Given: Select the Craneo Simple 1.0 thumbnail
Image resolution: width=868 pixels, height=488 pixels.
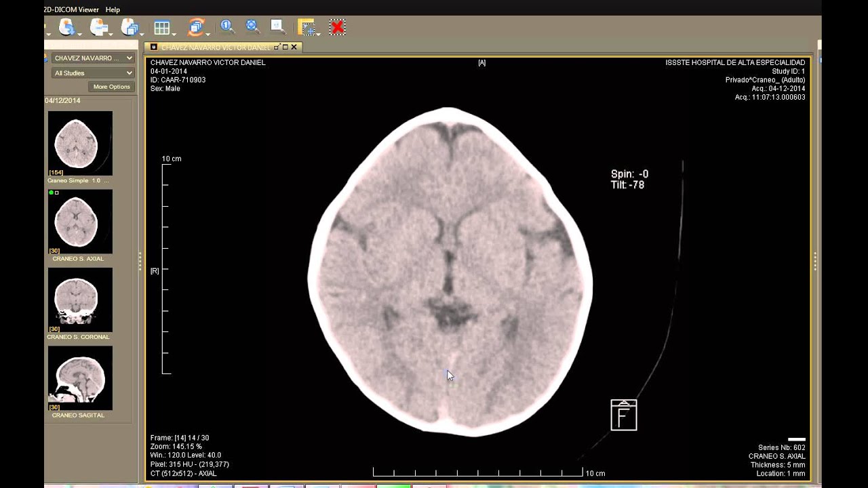Looking at the screenshot, I should point(80,144).
